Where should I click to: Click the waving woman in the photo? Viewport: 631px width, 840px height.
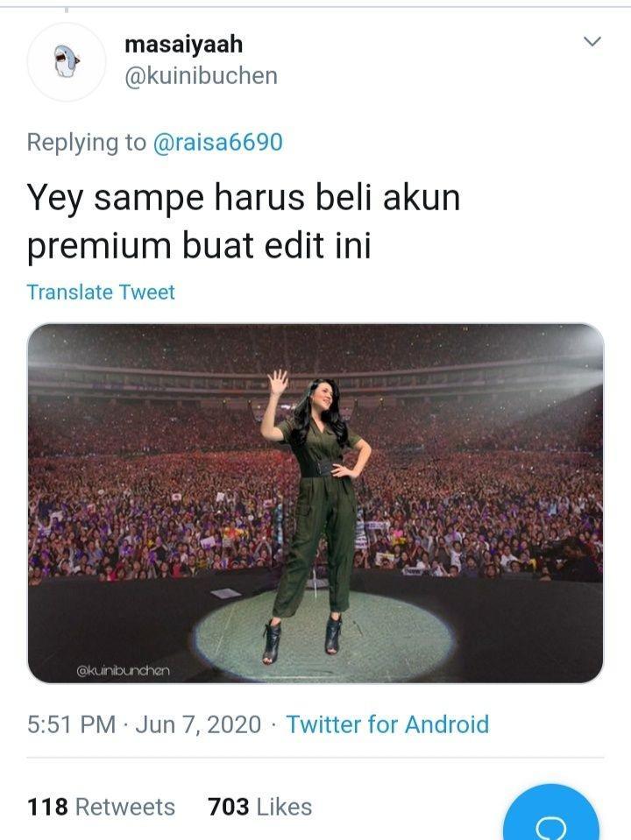tap(316, 514)
